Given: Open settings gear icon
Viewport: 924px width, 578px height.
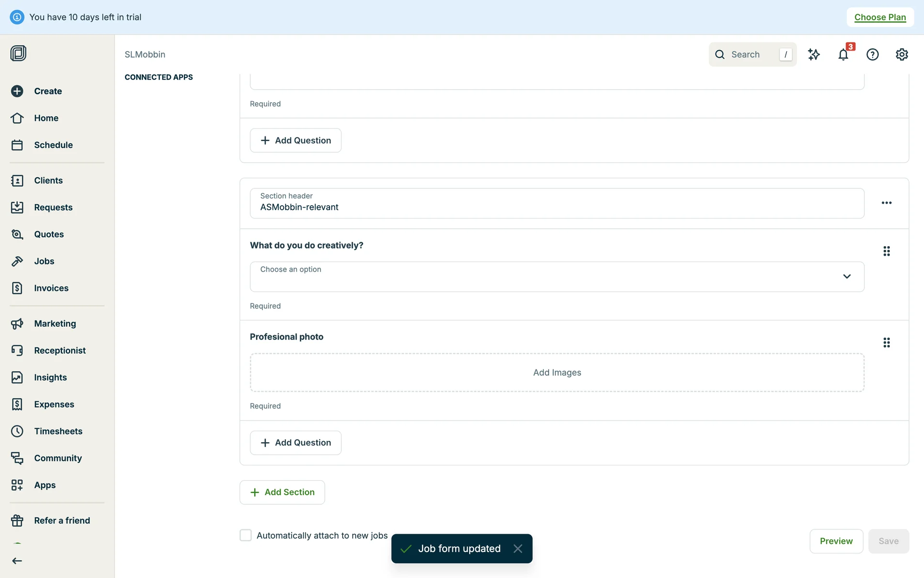Looking at the screenshot, I should tap(902, 54).
